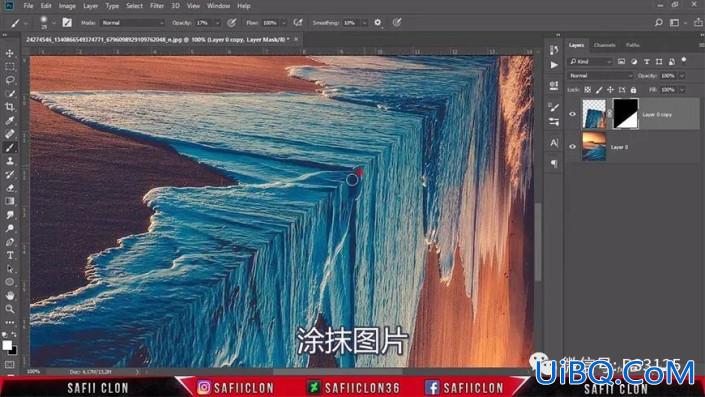Select the Quick Selection tool
705x397 pixels.
[9, 94]
